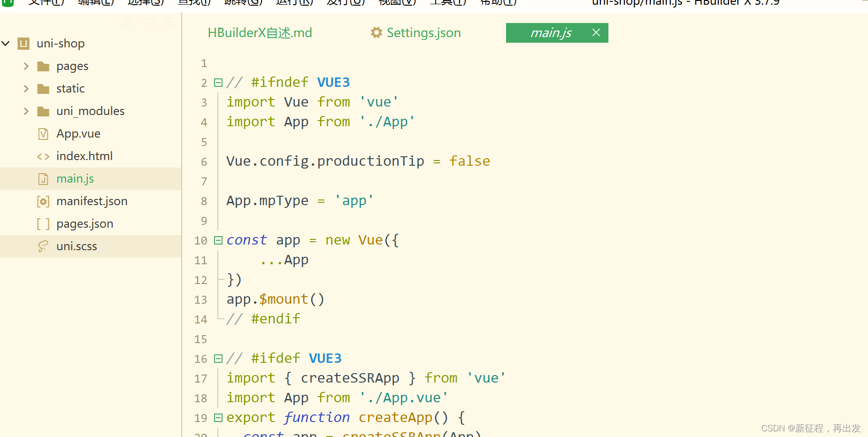Click createSSRApp on line 17

pyautogui.click(x=350, y=378)
